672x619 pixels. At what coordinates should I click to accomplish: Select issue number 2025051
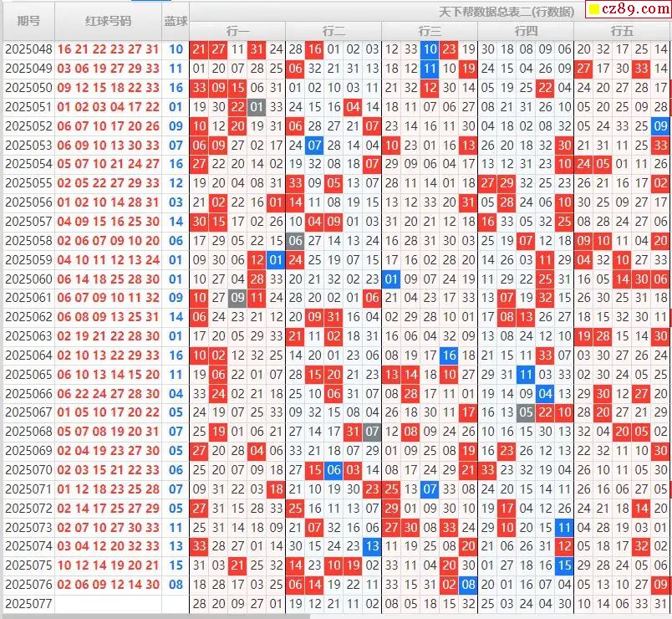(28, 107)
